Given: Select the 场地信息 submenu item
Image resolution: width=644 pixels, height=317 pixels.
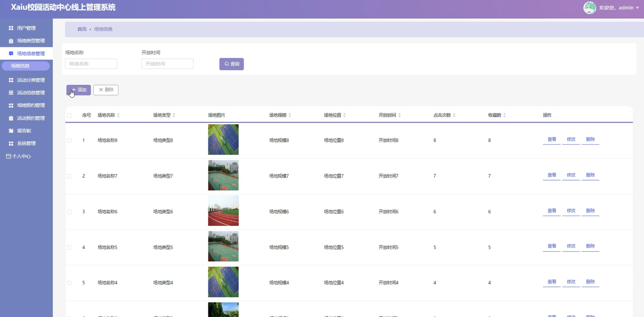Looking at the screenshot, I should point(26,66).
